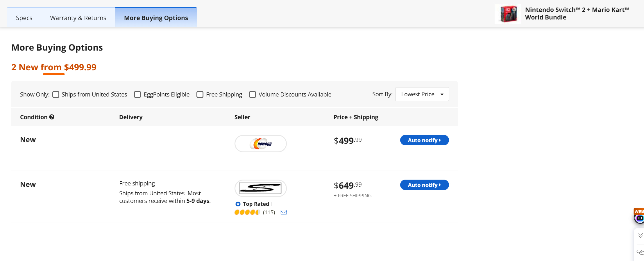644x261 pixels.
Task: Click the help icon next to Condition
Action: point(52,117)
